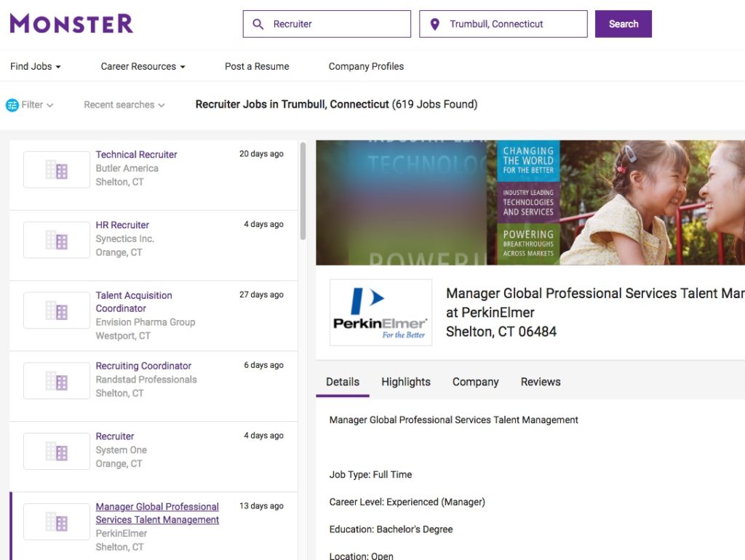745x560 pixels.
Task: Click Synectics Inc. company placeholder icon
Action: coord(57,240)
